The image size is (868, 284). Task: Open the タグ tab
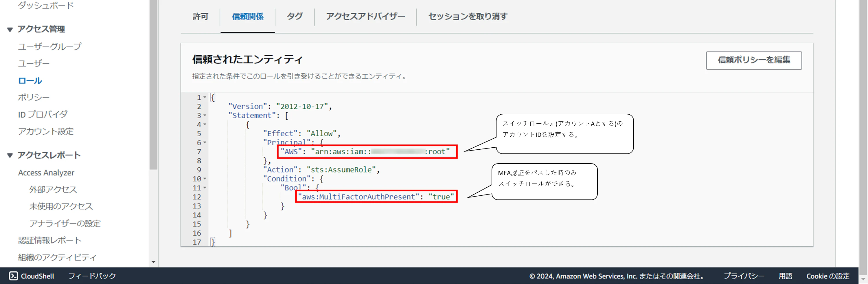click(295, 16)
